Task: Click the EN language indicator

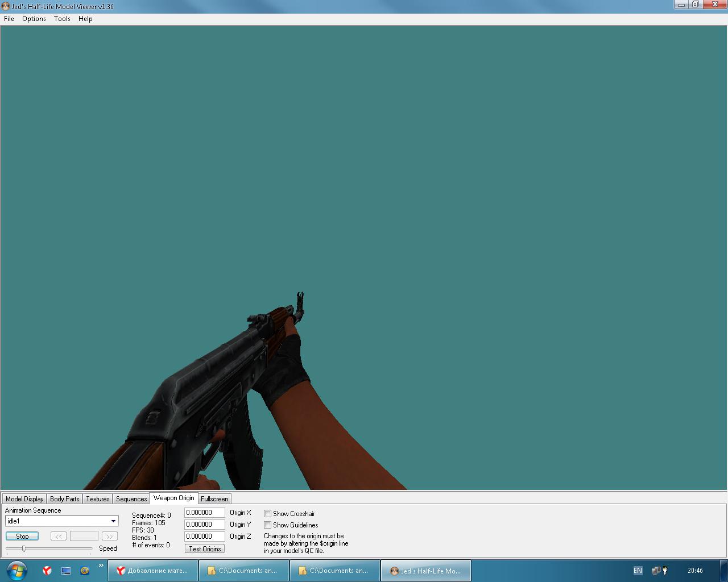Action: pos(638,571)
